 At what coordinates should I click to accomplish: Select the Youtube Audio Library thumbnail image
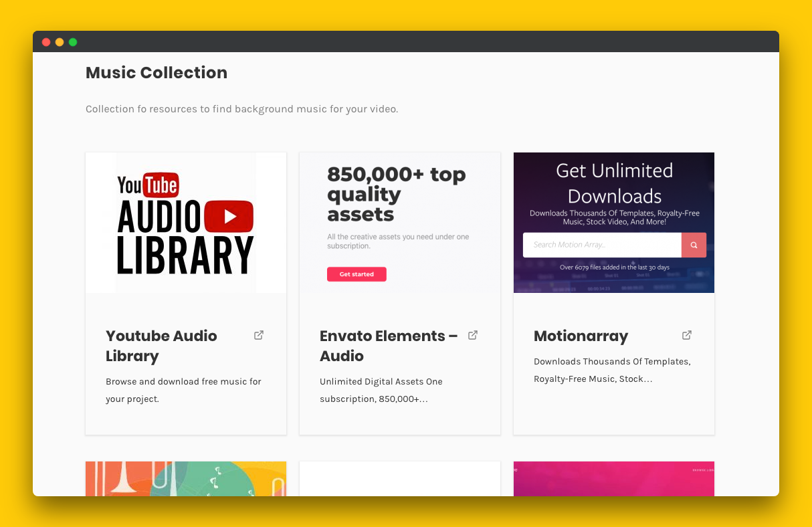(186, 223)
